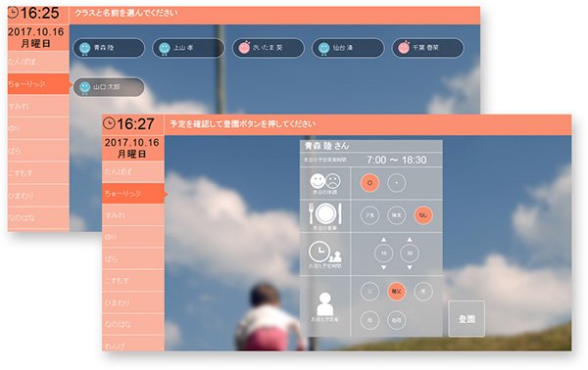Select the 山口 太郎 student pill
The height and width of the screenshot is (370, 588).
[109, 87]
